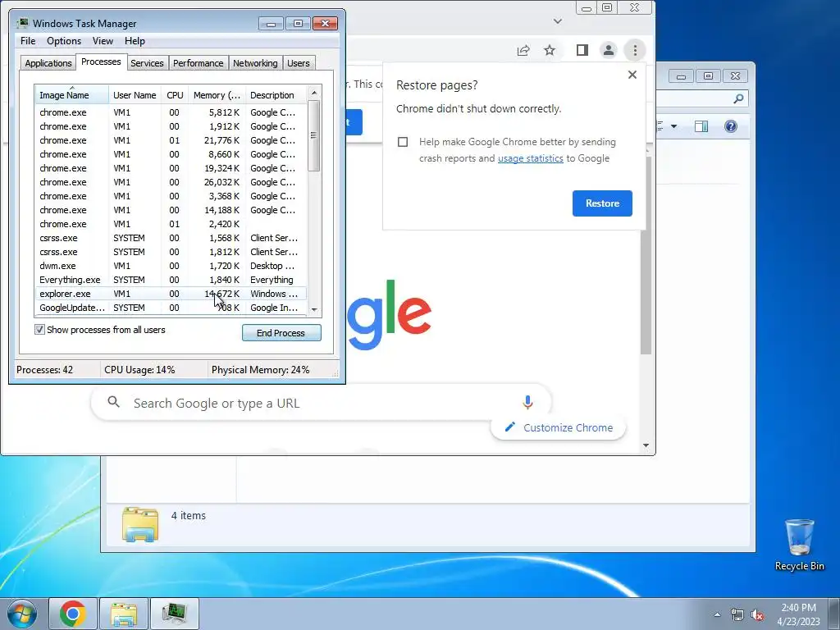Viewport: 840px width, 630px height.
Task: Sort by User Name column header
Action: pyautogui.click(x=135, y=95)
